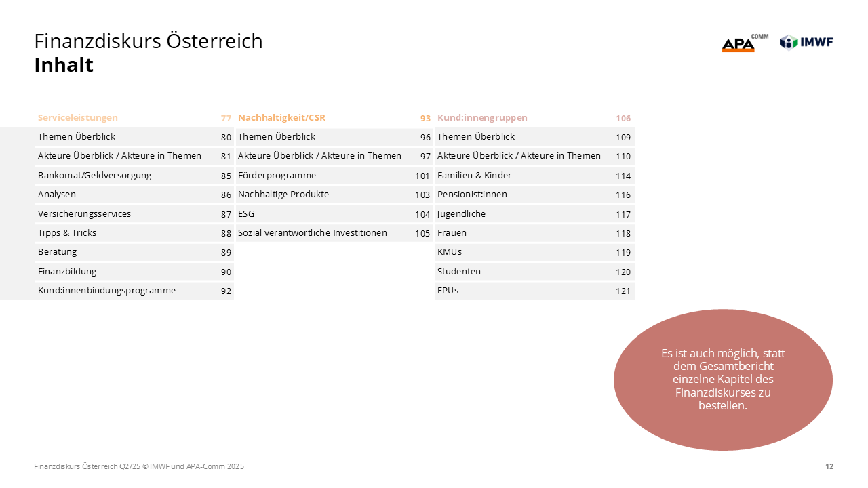Viewport: 868px width, 488px height.
Task: Go to the Versicherungsservices entry
Action: [x=85, y=213]
